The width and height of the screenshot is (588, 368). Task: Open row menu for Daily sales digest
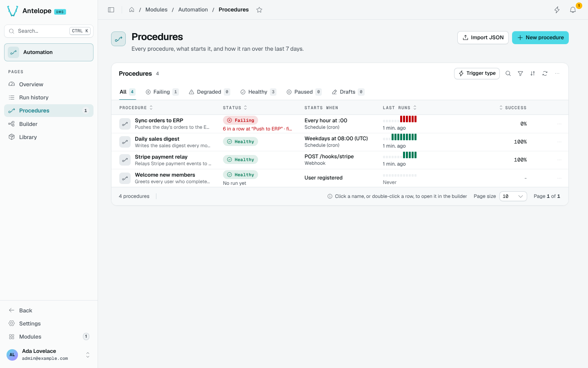[x=559, y=142]
